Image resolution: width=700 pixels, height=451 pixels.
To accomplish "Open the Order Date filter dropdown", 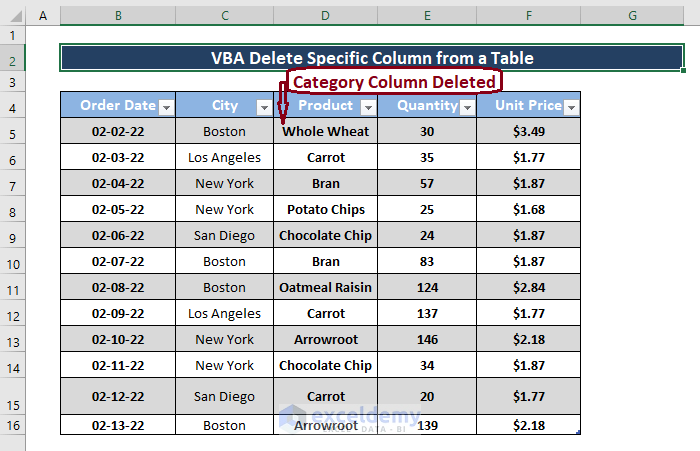I will [x=167, y=107].
